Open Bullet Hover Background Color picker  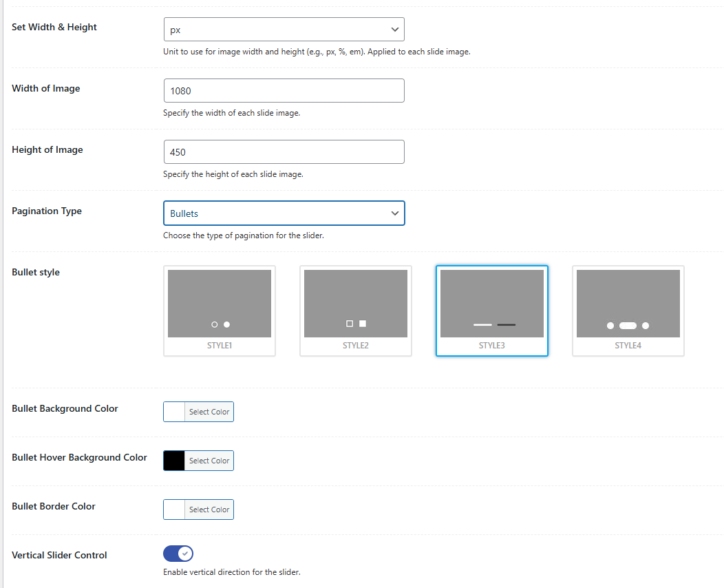click(x=208, y=460)
